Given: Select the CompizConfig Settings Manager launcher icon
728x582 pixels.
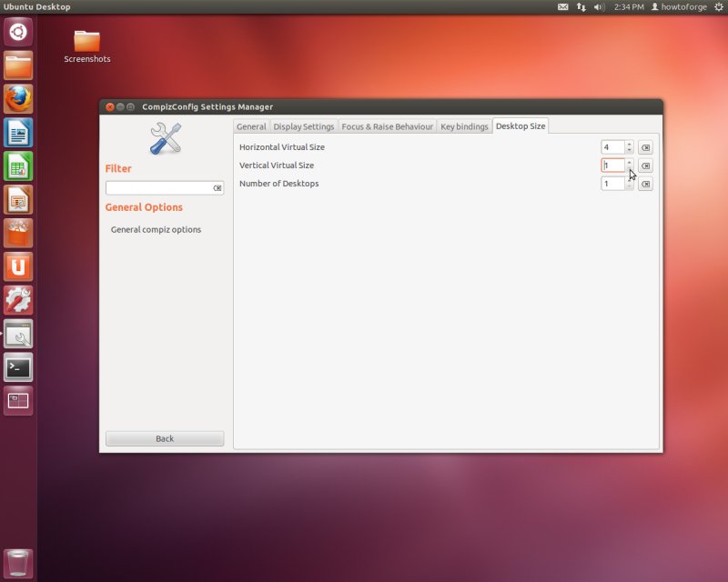Looking at the screenshot, I should [x=18, y=334].
